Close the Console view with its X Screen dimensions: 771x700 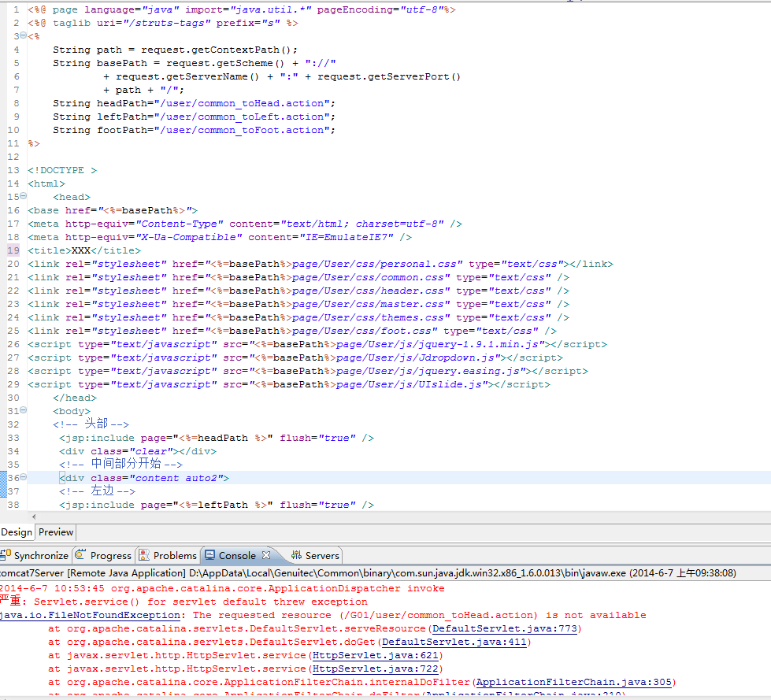tap(266, 555)
